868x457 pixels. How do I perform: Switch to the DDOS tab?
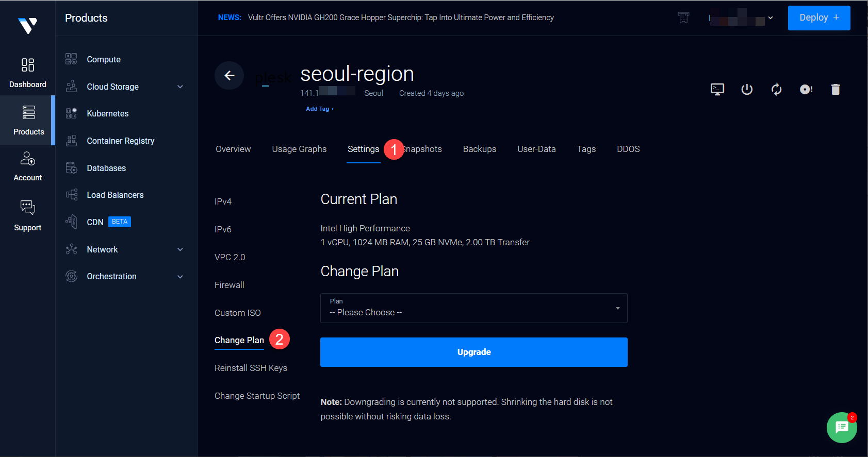(x=628, y=149)
